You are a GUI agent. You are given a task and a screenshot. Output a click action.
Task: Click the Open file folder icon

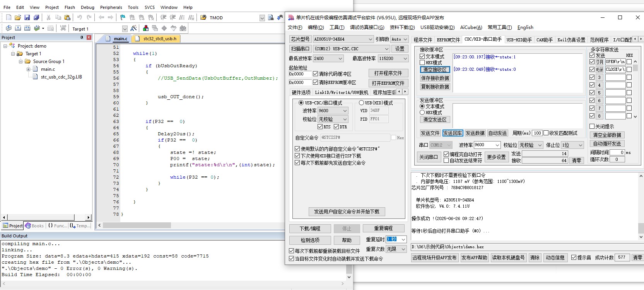click(x=18, y=17)
